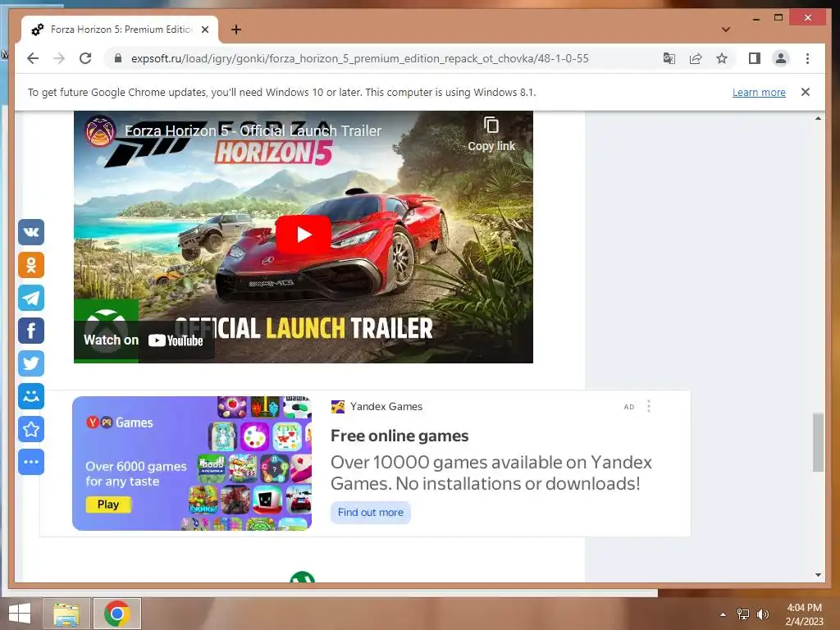
Task: Click Play button on Yandex Games banner
Action: pyautogui.click(x=108, y=504)
